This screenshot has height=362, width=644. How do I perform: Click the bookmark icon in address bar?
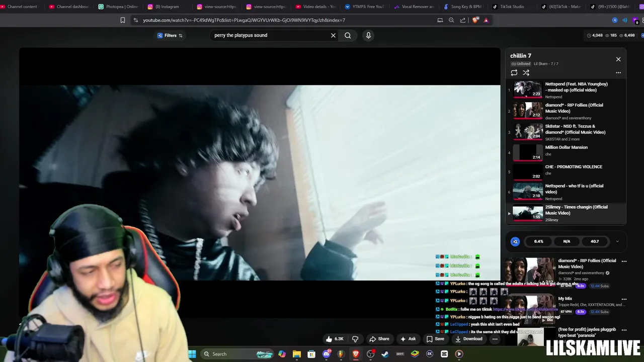[x=123, y=20]
